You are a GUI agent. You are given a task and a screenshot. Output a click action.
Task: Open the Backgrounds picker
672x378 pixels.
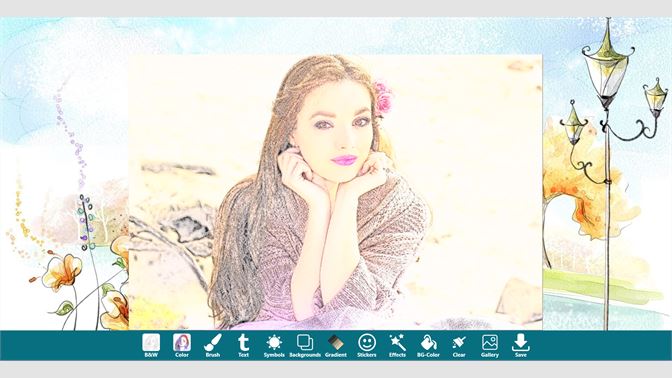click(305, 345)
